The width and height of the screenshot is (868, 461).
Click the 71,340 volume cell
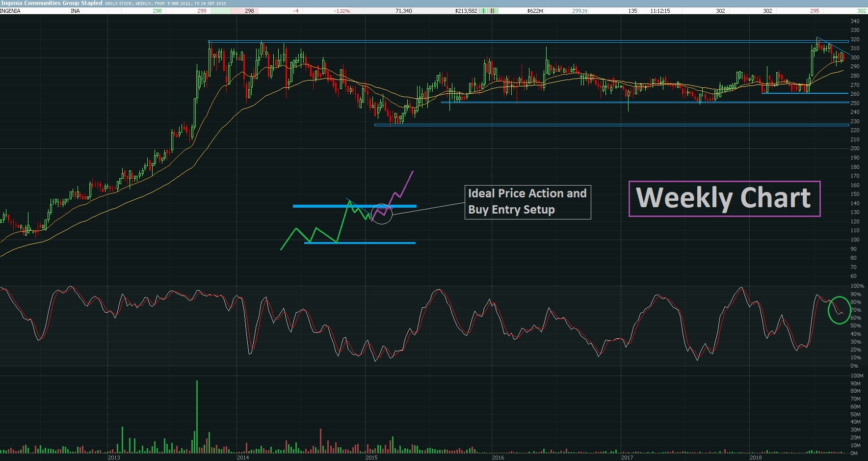[x=404, y=11]
